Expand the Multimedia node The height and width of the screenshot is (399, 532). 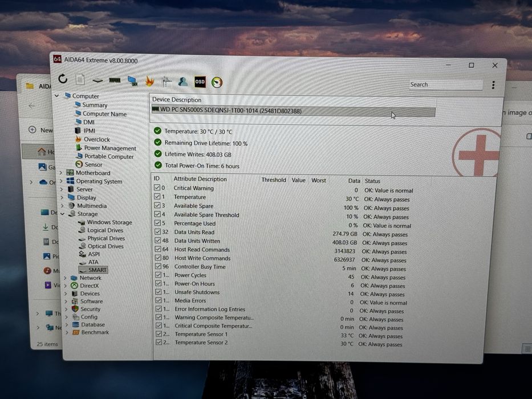pos(62,206)
